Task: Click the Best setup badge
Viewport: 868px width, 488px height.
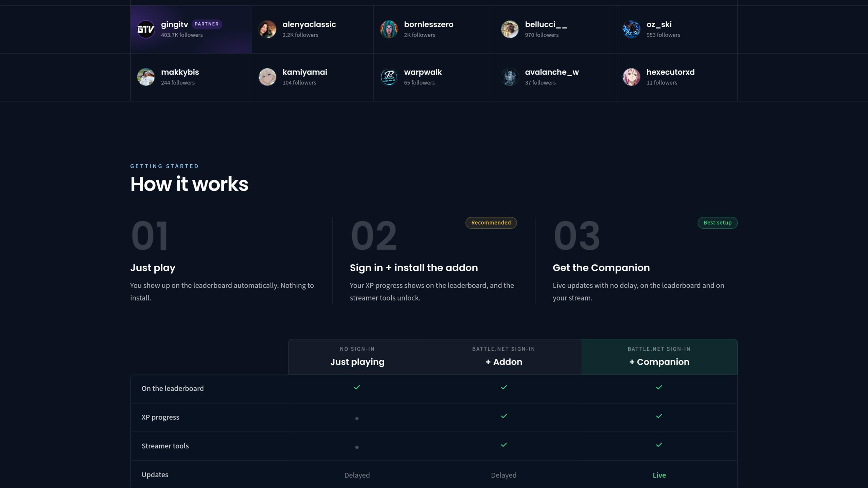Action: click(x=717, y=223)
